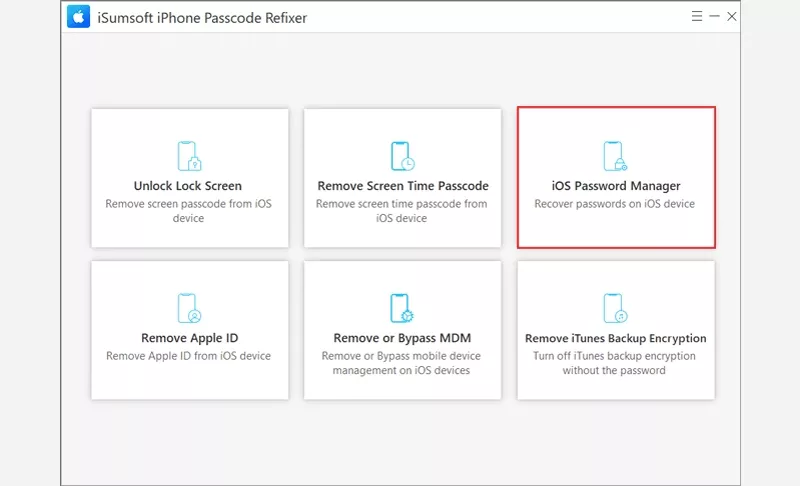Screen dimensions: 800x486
Task: Click 'Remove screen passcode from iOS device' text
Action: pos(188,211)
